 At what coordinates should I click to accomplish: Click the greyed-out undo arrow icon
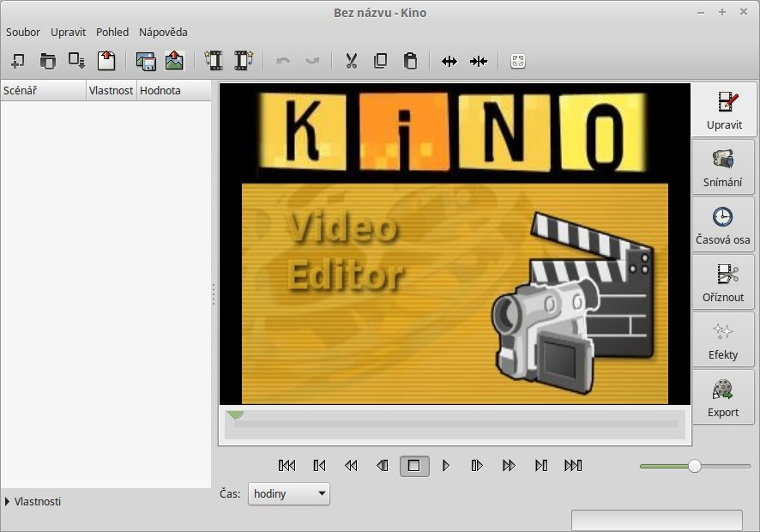283,61
